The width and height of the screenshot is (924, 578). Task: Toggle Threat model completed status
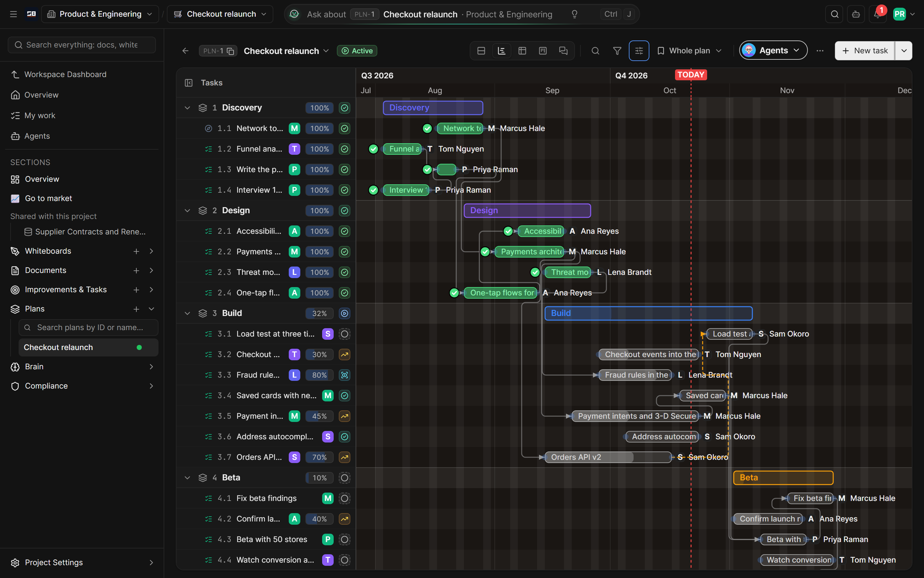tap(344, 273)
